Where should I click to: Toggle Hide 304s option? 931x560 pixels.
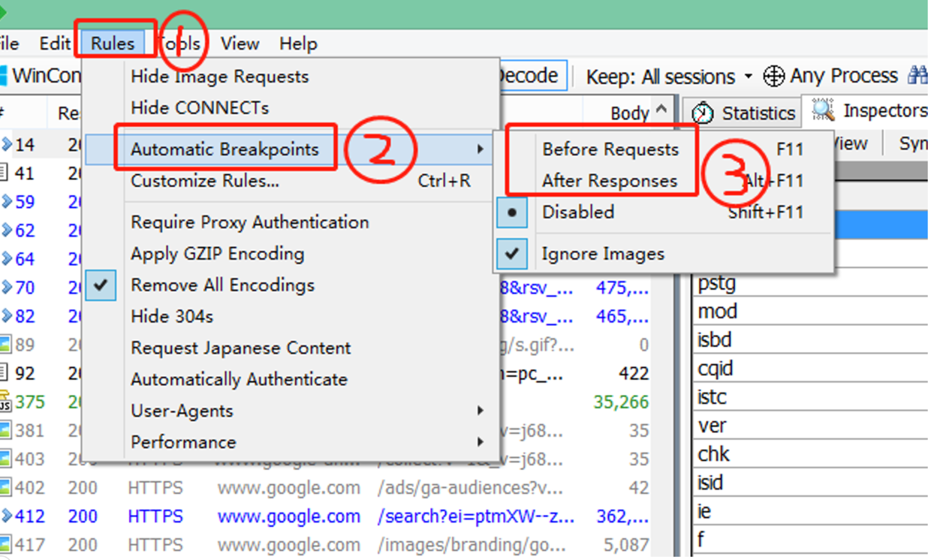coord(291,317)
